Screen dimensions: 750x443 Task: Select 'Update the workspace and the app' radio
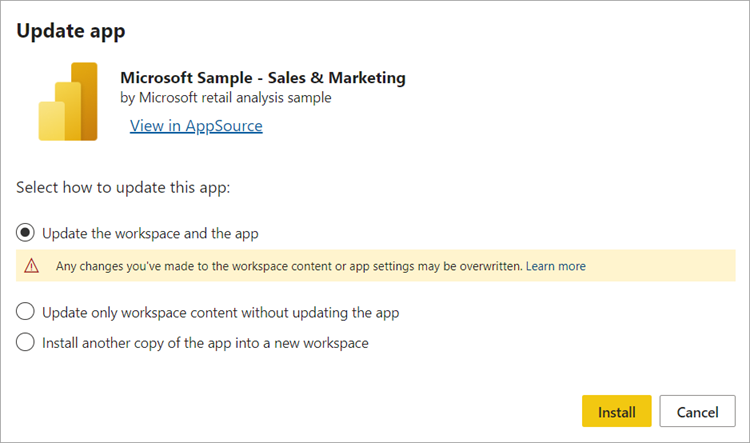26,233
